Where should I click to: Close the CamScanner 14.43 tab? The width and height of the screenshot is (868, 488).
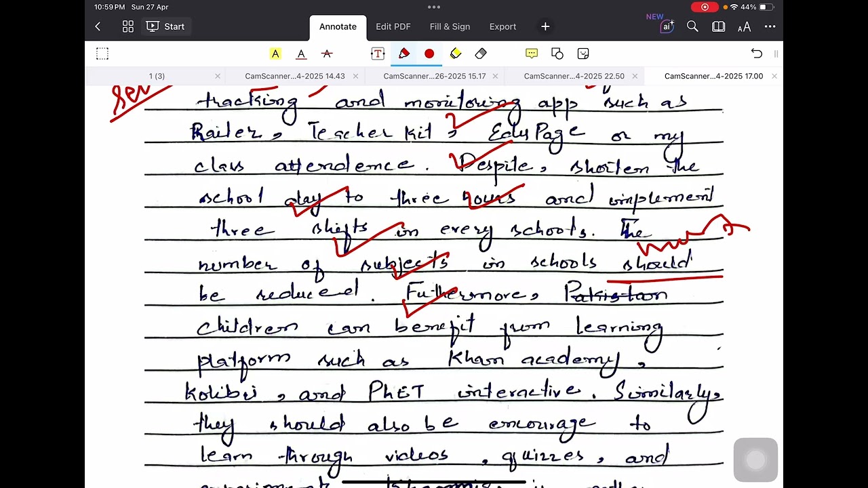[355, 76]
